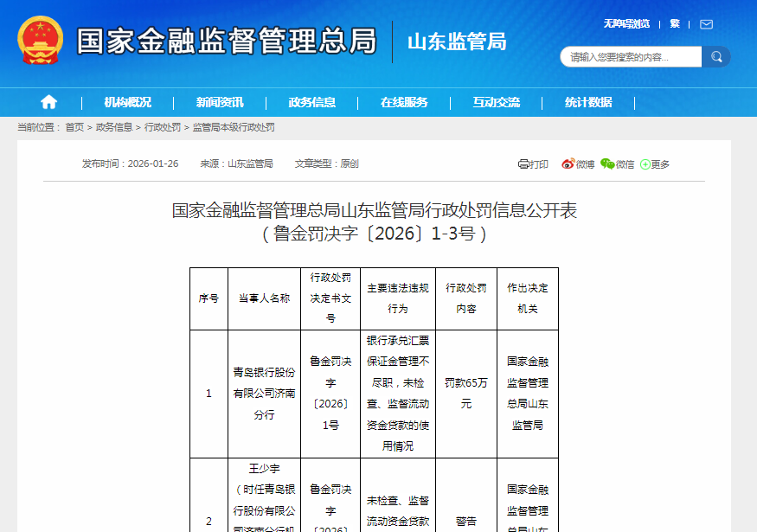Click row 2 cell 王少宇
Image resolution: width=757 pixels, height=532 pixels.
[x=264, y=496]
